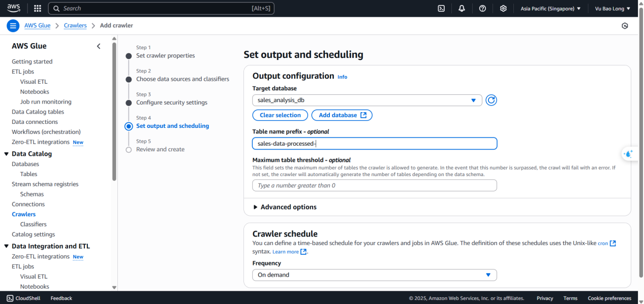
Task: Click Crawlers breadcrumb link
Action: pyautogui.click(x=75, y=25)
